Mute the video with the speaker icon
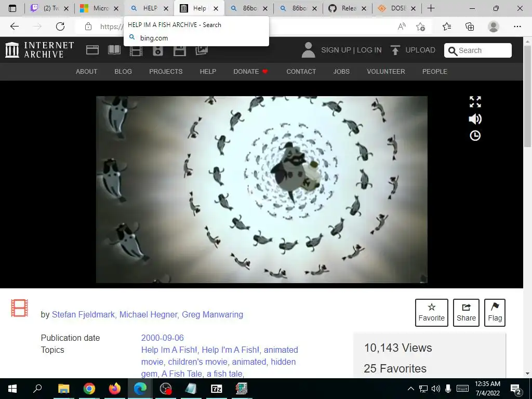 [475, 119]
